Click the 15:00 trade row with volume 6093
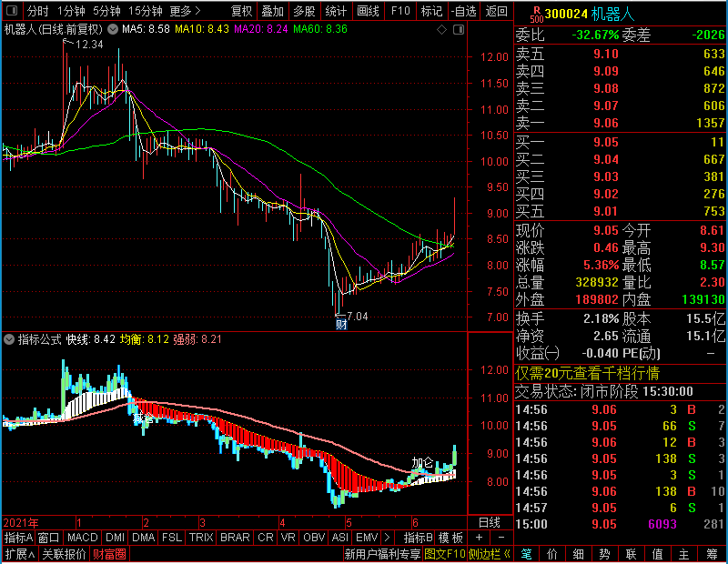 tap(620, 524)
